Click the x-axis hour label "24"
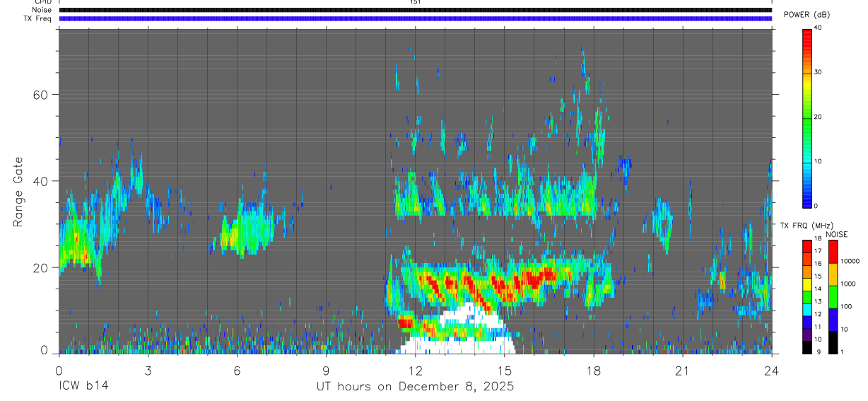This screenshot has width=868, height=401. (x=771, y=370)
